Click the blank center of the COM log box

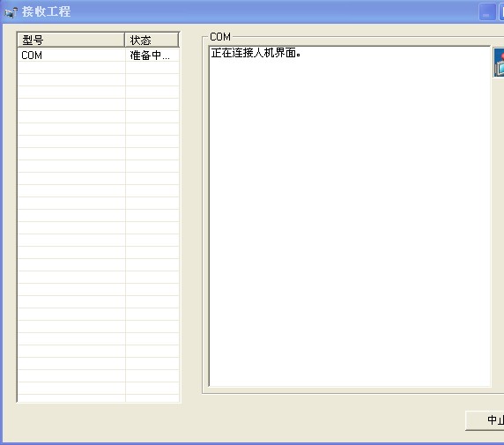pyautogui.click(x=350, y=217)
